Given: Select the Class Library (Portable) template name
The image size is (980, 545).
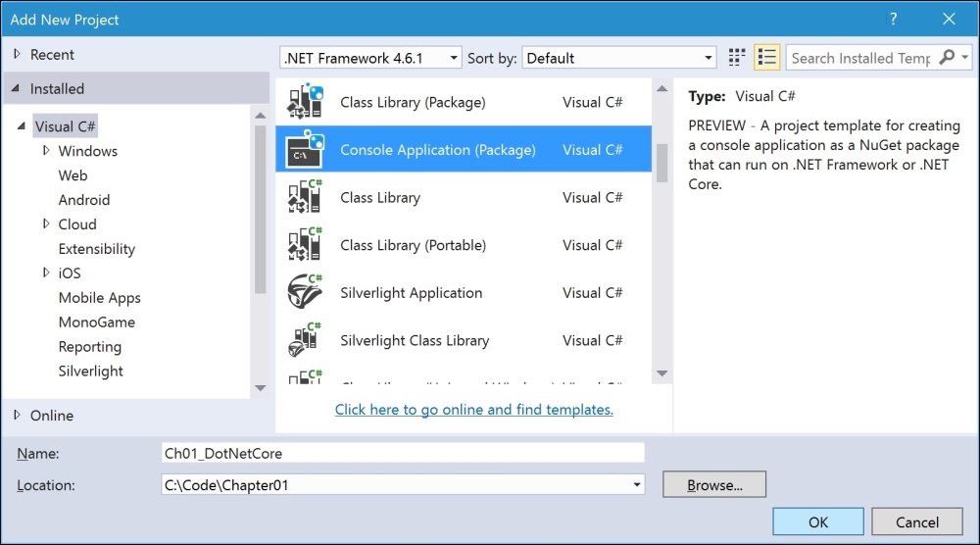Looking at the screenshot, I should click(x=413, y=245).
